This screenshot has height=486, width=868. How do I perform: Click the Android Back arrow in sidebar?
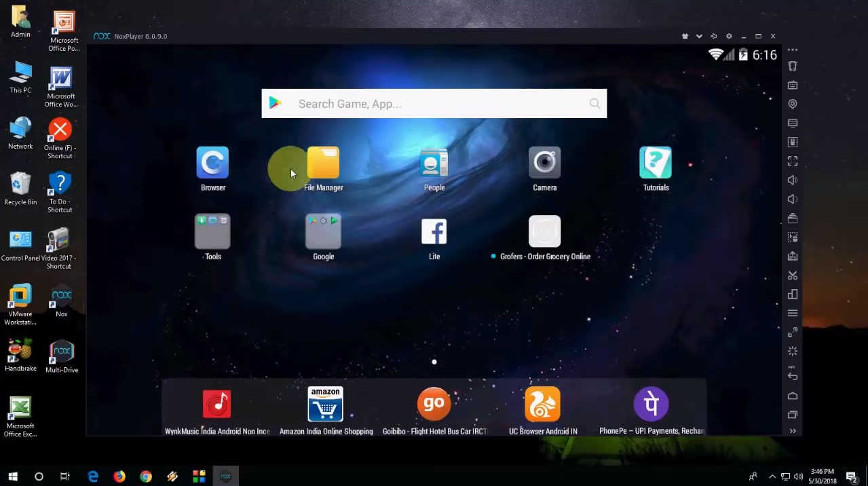[x=792, y=376]
